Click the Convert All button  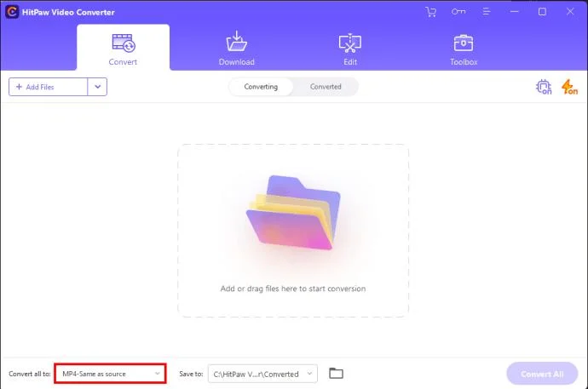coord(542,374)
